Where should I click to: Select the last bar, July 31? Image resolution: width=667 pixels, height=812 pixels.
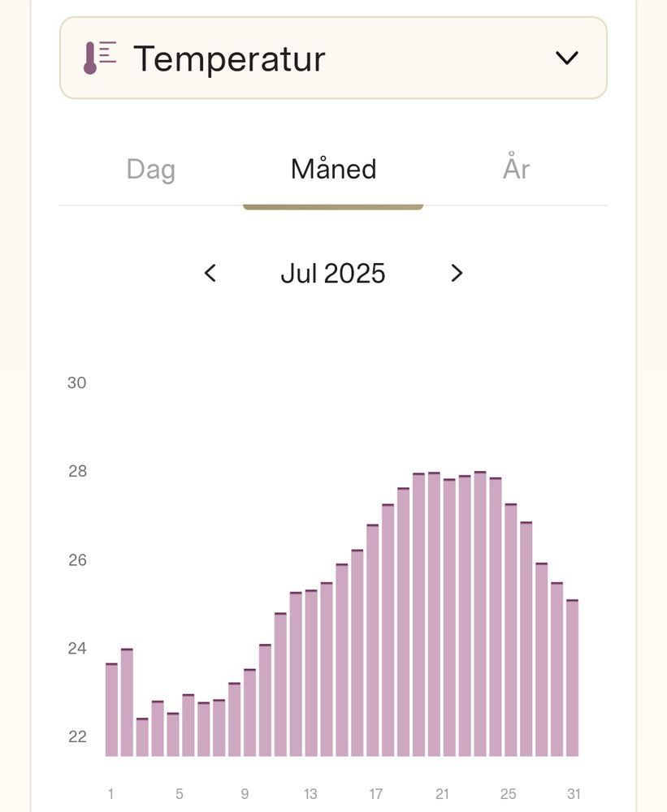[572, 678]
